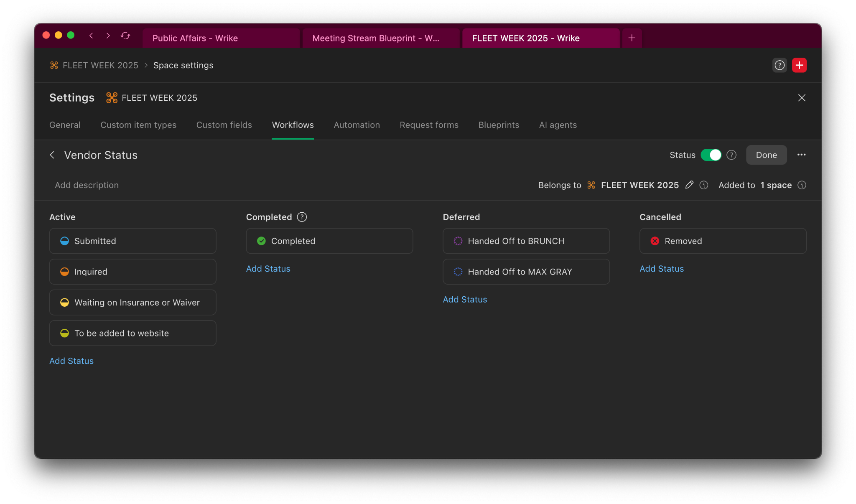Select Waiting on Insurance or Waiver status
The height and width of the screenshot is (504, 856).
pos(132,303)
